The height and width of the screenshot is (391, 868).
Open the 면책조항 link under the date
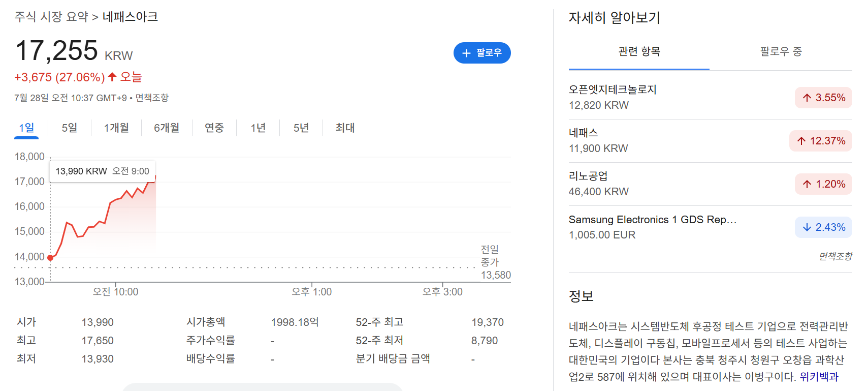coord(152,98)
